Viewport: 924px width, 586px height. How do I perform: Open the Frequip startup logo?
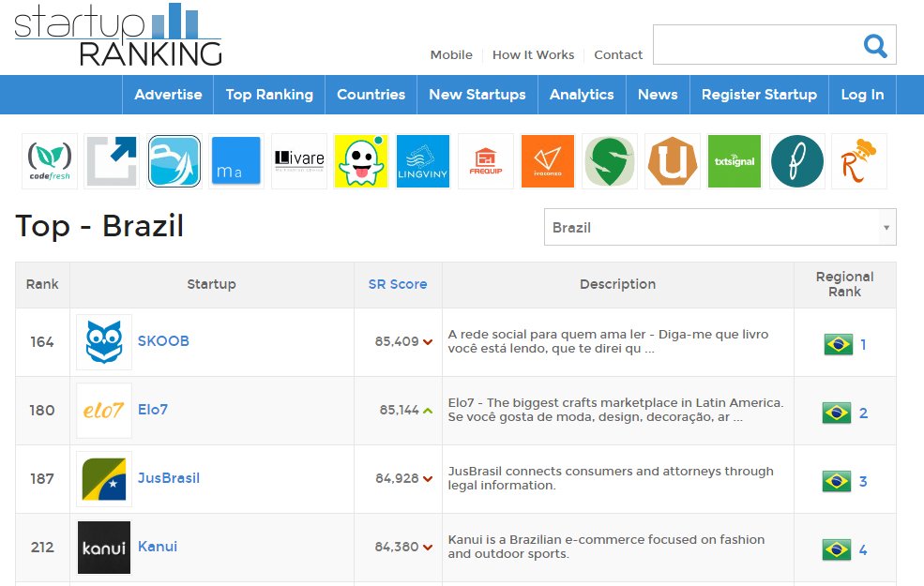(x=486, y=160)
